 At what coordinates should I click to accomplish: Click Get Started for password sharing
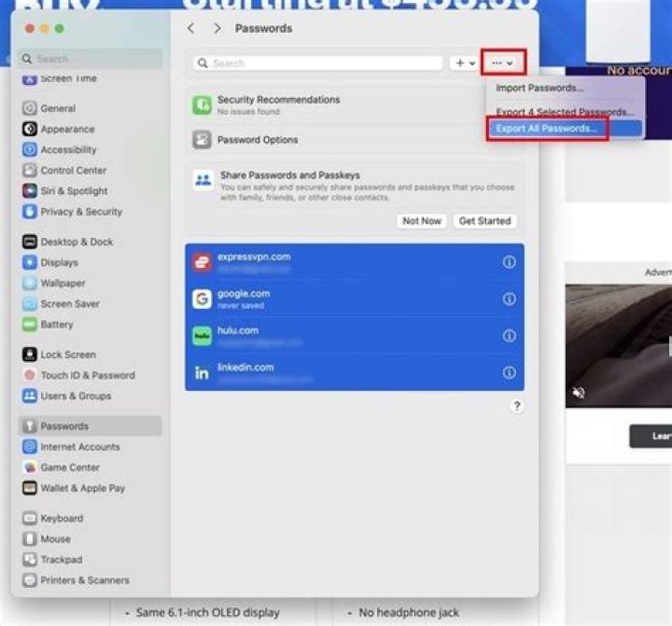[x=484, y=221]
